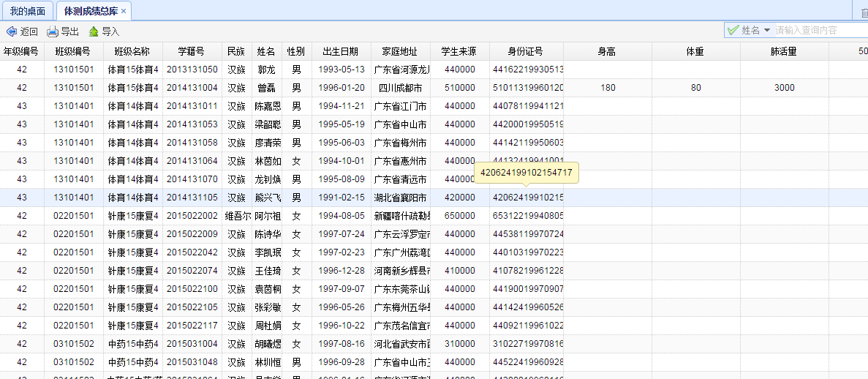Click the 身份证号 column header
Screen dimensions: 868x379
526,51
